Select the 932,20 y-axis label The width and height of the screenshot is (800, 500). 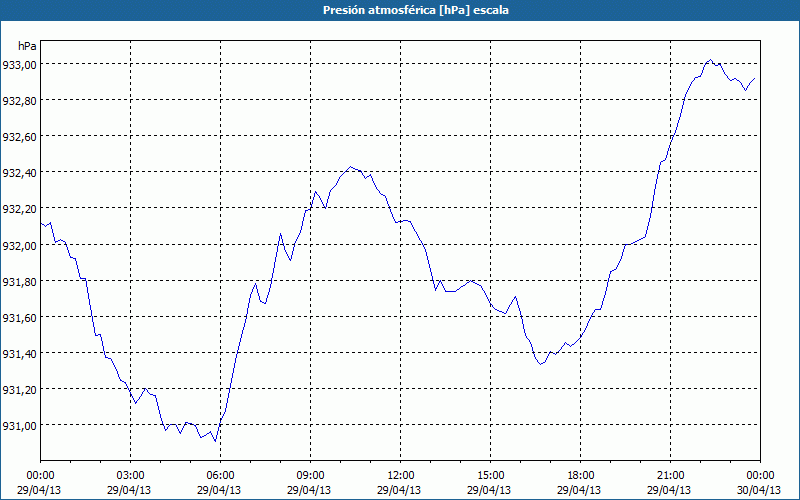click(x=19, y=209)
